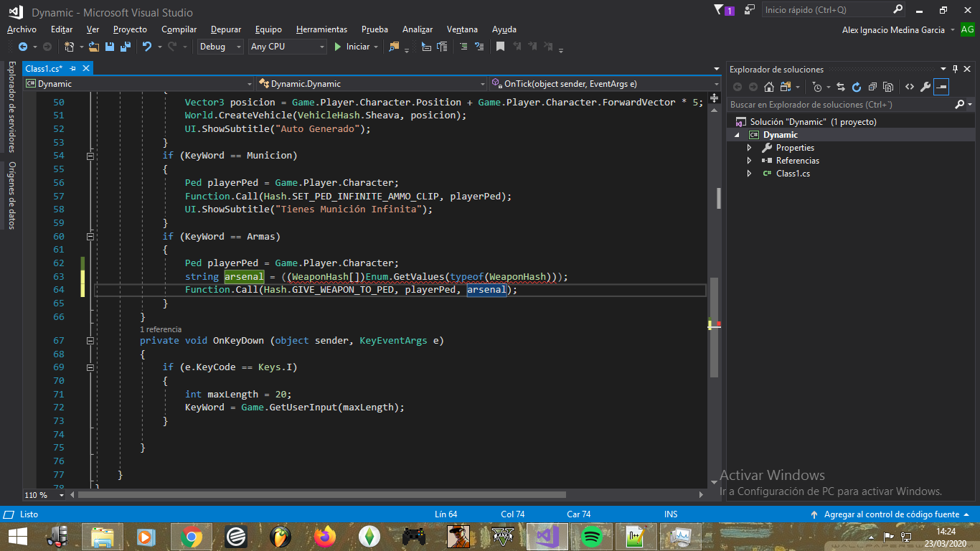
Task: Create a new project from the toolbar
Action: click(70, 47)
